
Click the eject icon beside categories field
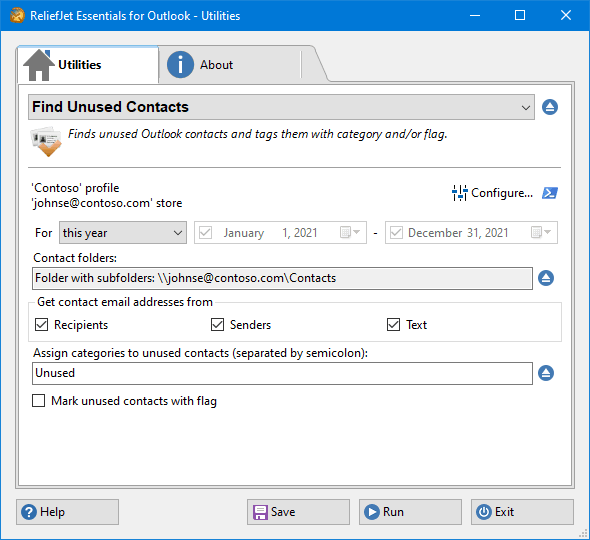click(546, 373)
